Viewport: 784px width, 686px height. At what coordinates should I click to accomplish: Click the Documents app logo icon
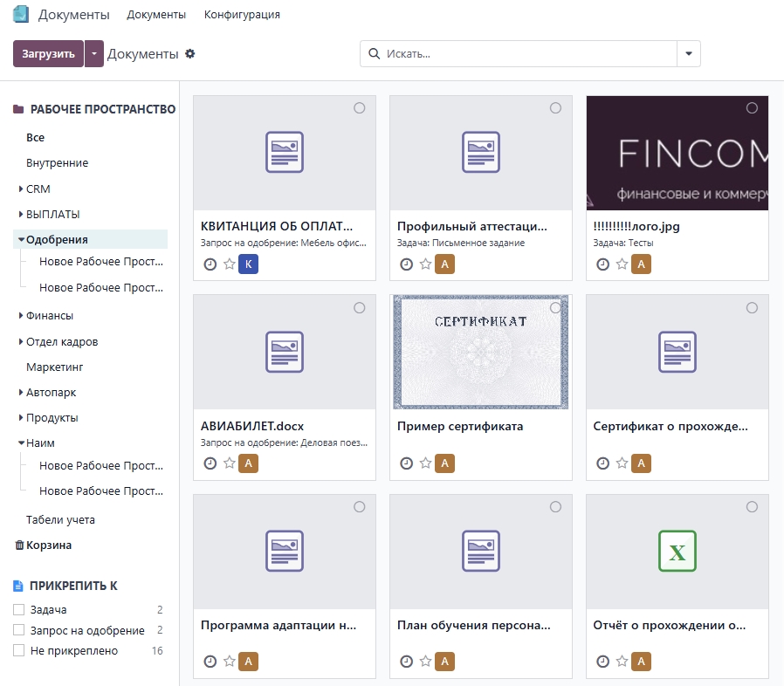click(x=21, y=15)
